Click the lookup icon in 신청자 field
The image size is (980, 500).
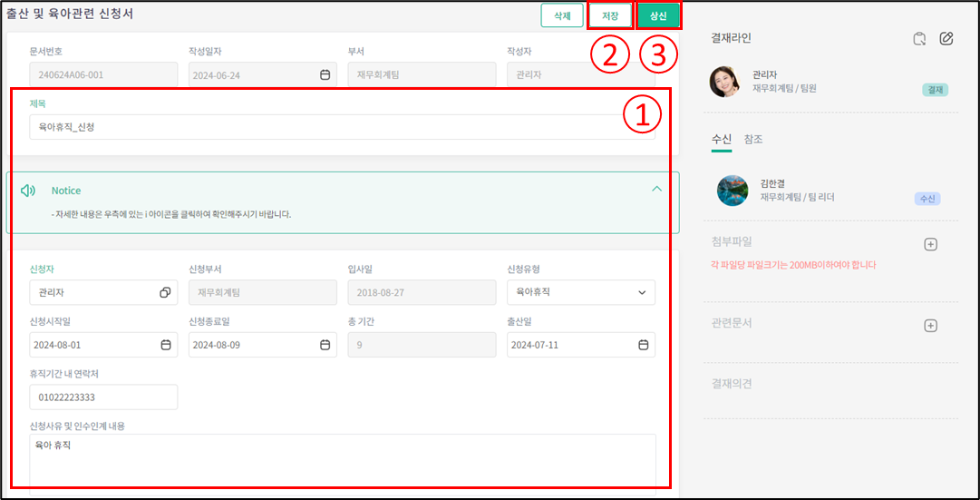pyautogui.click(x=165, y=292)
